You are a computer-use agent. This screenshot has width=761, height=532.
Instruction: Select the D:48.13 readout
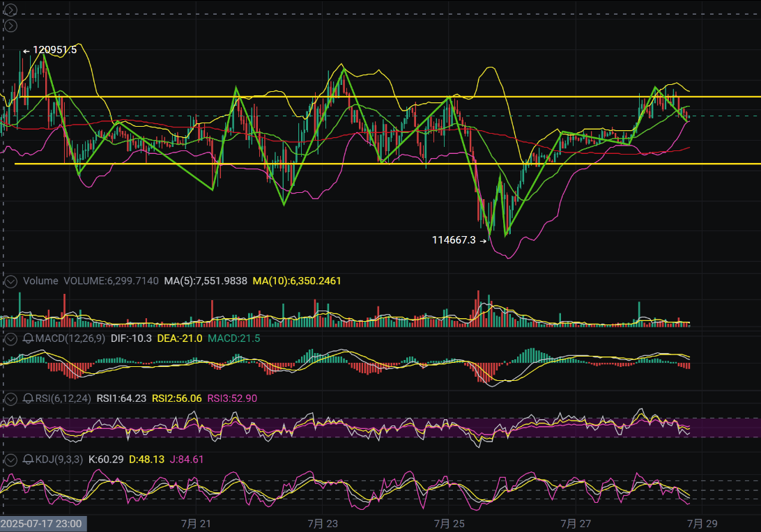146,460
